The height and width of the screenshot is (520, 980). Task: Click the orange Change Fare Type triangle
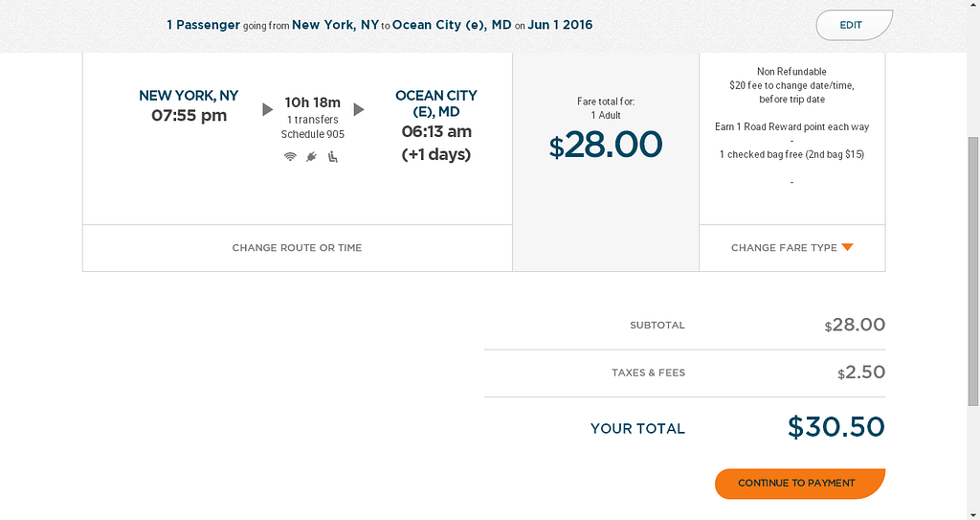click(x=847, y=248)
